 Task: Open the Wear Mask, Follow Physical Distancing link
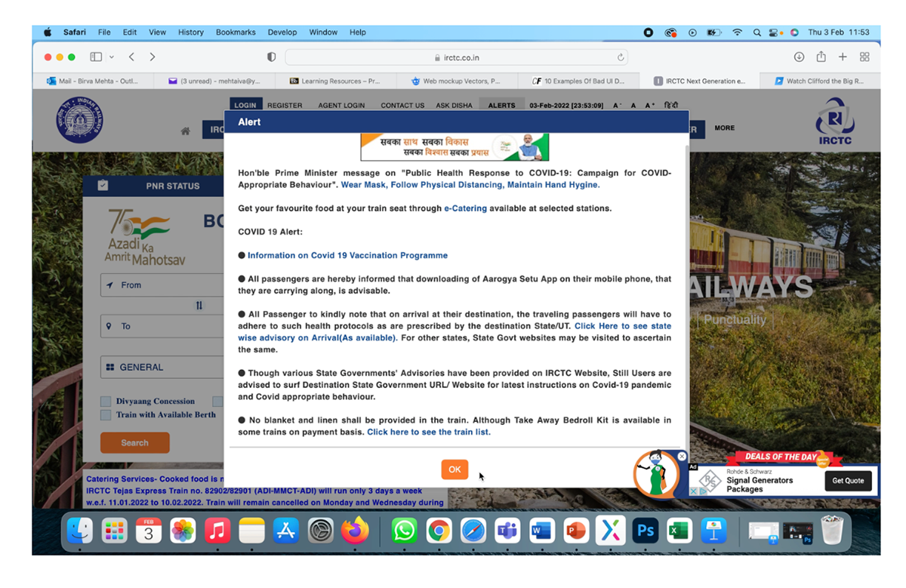(x=470, y=185)
